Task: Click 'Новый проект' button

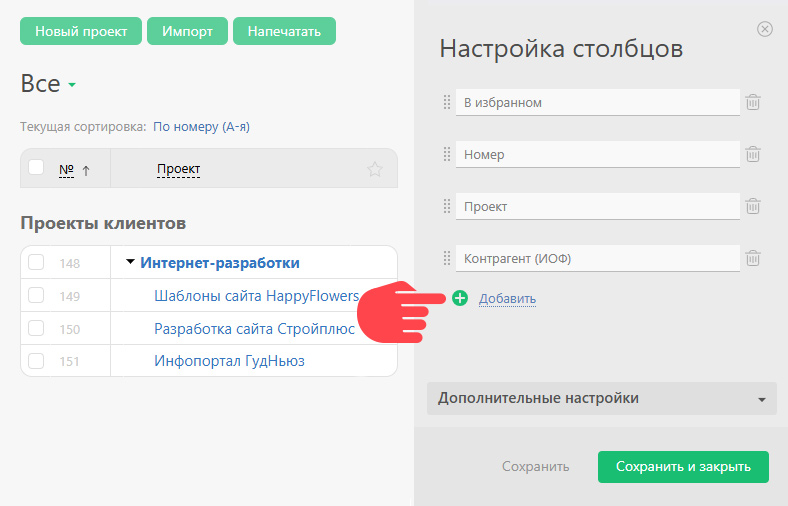Action: pyautogui.click(x=81, y=31)
